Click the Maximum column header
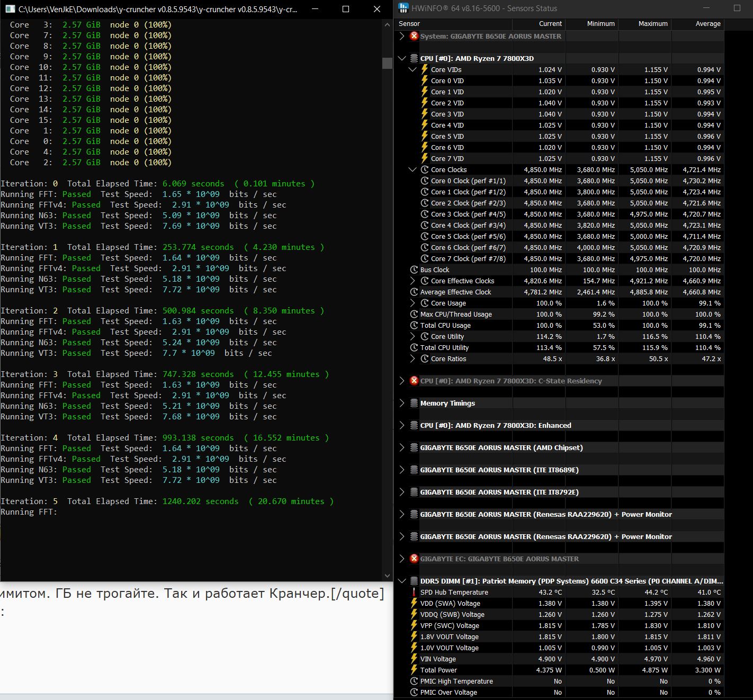The height and width of the screenshot is (700, 753). pyautogui.click(x=644, y=24)
